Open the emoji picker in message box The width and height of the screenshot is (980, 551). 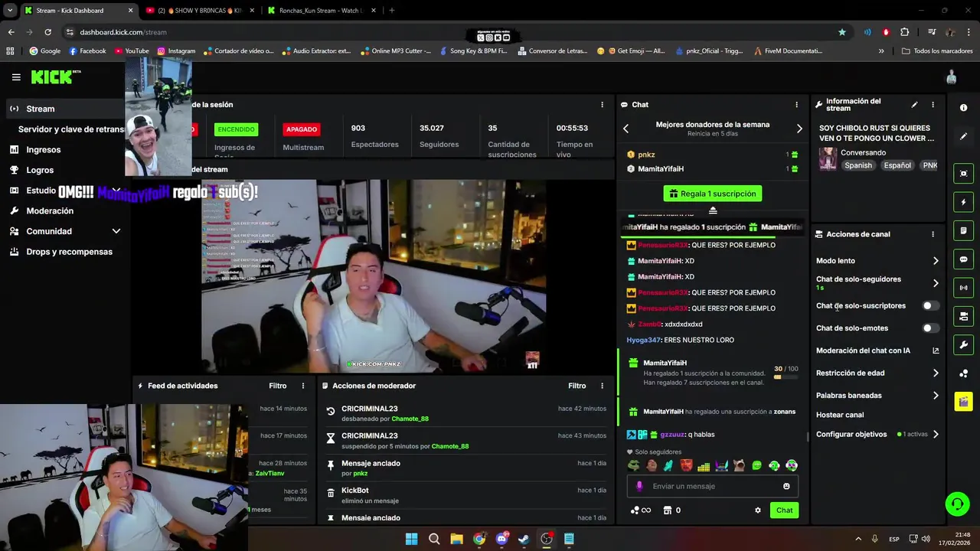point(786,486)
